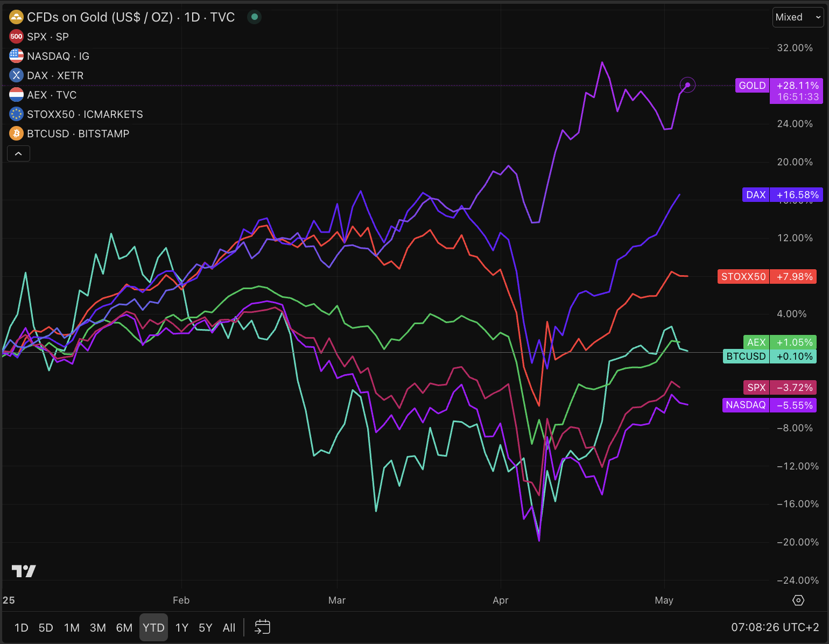Image resolution: width=829 pixels, height=644 pixels.
Task: Click the SPX 500 red icon
Action: [17, 37]
